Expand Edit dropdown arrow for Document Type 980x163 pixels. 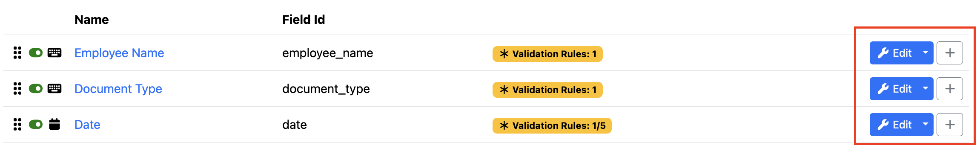[x=926, y=89]
